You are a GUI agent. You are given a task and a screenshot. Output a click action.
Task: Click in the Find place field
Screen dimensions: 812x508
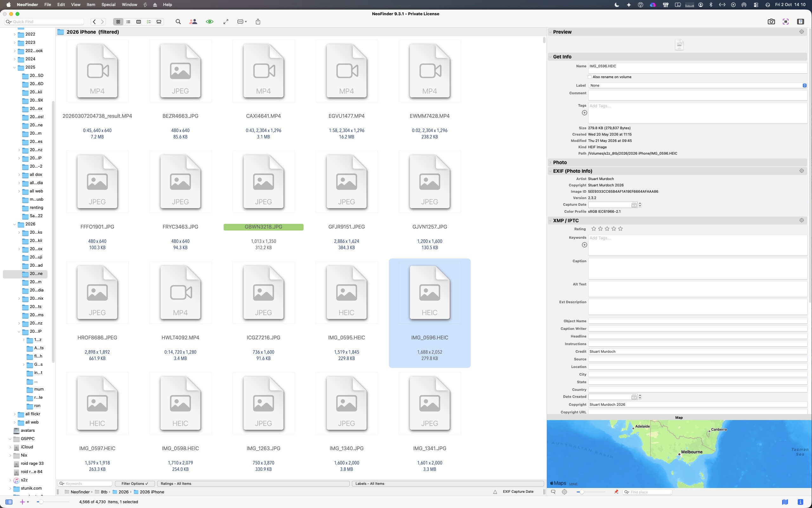pos(647,492)
